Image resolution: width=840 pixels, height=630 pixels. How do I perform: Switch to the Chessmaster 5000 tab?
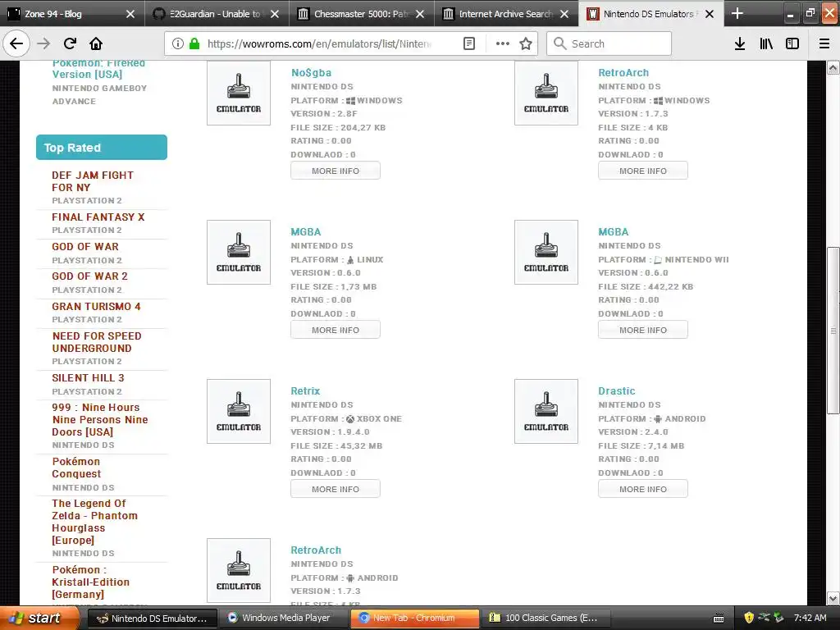click(x=361, y=14)
